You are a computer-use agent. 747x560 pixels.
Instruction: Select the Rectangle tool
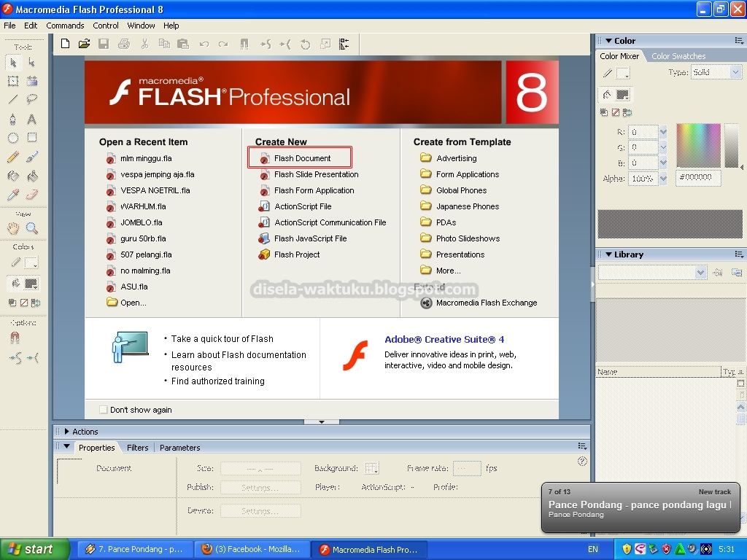(31, 138)
